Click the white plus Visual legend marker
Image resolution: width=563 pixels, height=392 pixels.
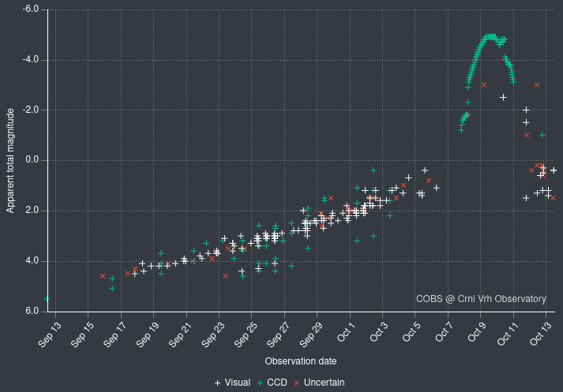[217, 383]
